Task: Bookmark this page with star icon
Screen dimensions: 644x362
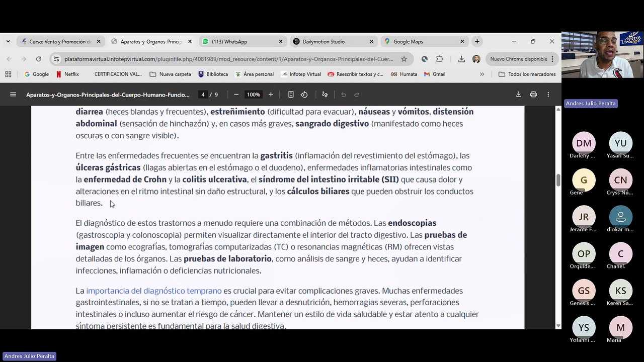Action: [404, 59]
